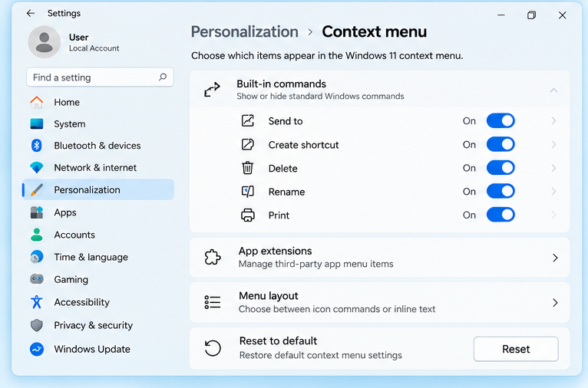The width and height of the screenshot is (588, 388).
Task: Click the Menu layout list icon
Action: click(x=213, y=302)
